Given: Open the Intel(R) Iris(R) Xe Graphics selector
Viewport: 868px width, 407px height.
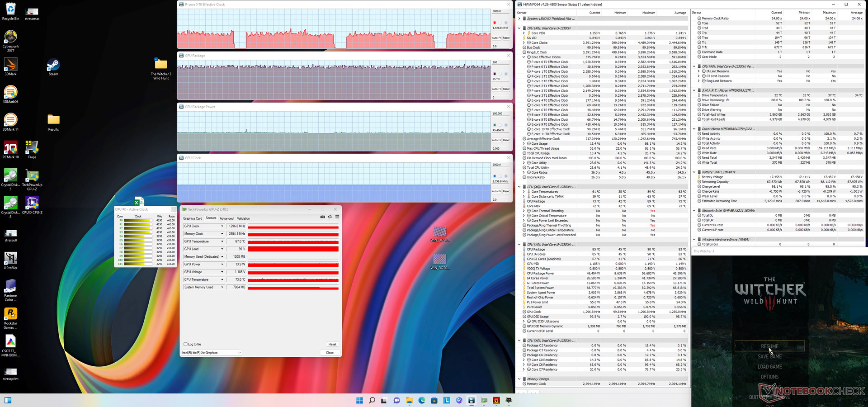Looking at the screenshot, I should [x=212, y=353].
